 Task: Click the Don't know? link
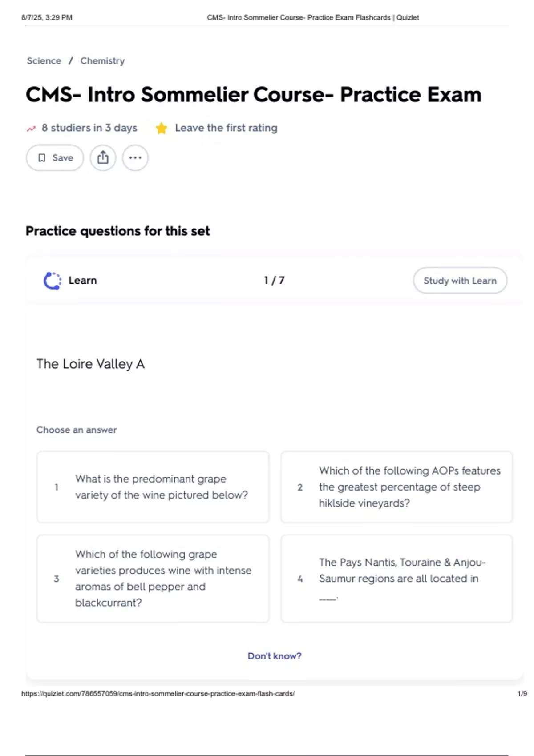[x=275, y=656]
